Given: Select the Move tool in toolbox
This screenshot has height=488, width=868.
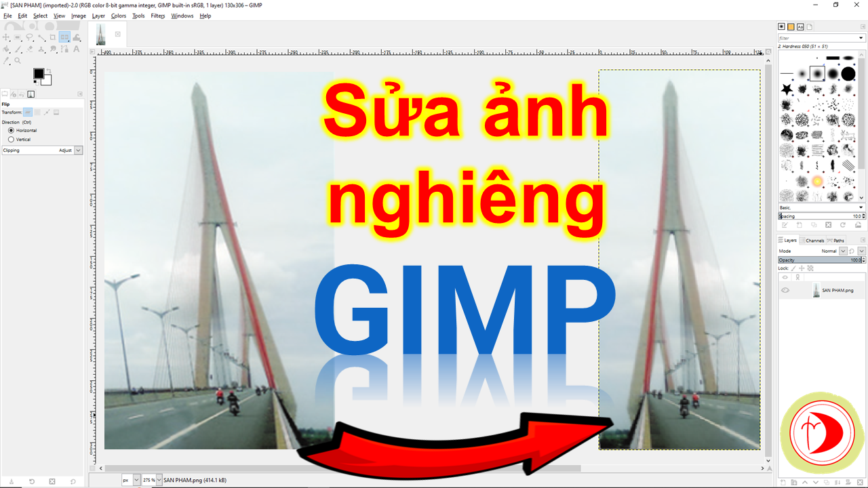Looking at the screenshot, I should pyautogui.click(x=5, y=37).
